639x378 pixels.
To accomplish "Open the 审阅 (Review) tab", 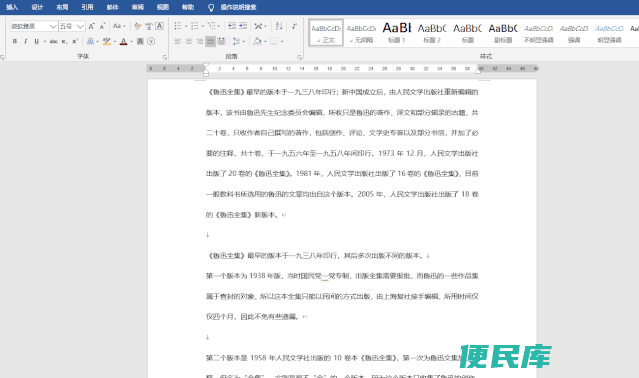I will (138, 7).
